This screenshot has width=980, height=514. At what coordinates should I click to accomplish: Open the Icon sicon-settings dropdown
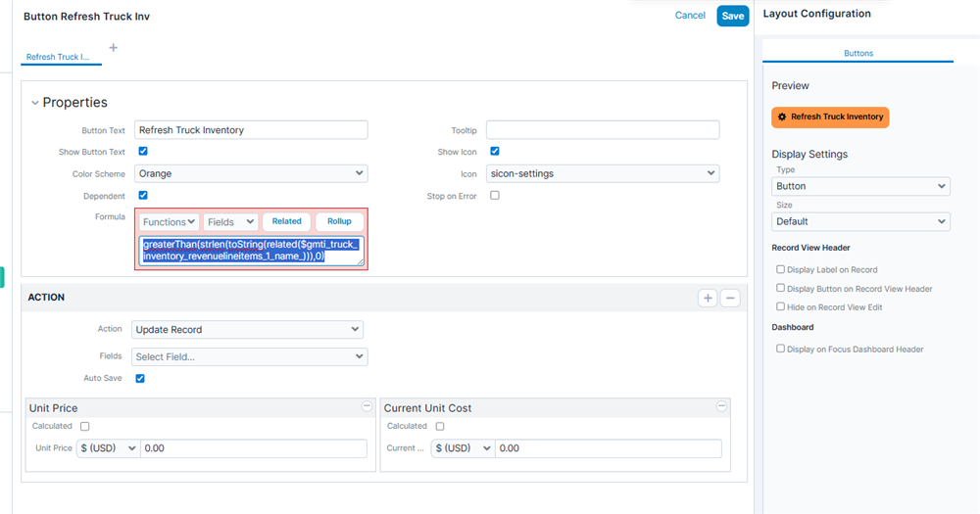[x=603, y=173]
